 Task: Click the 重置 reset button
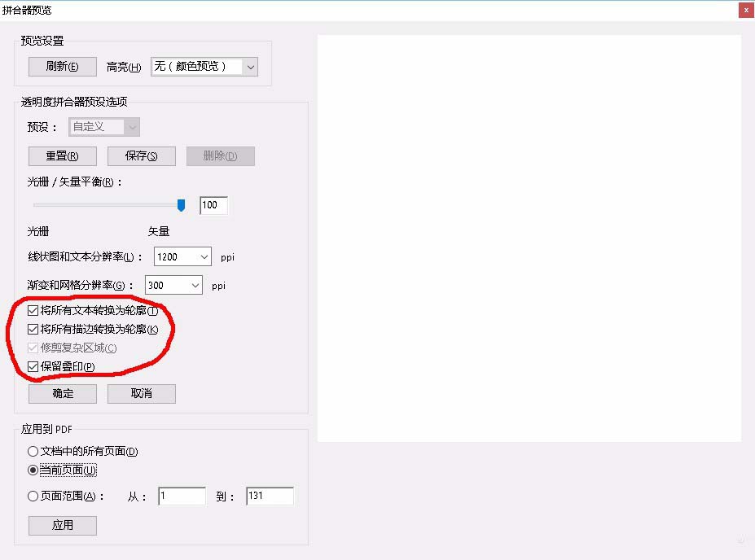pyautogui.click(x=62, y=156)
